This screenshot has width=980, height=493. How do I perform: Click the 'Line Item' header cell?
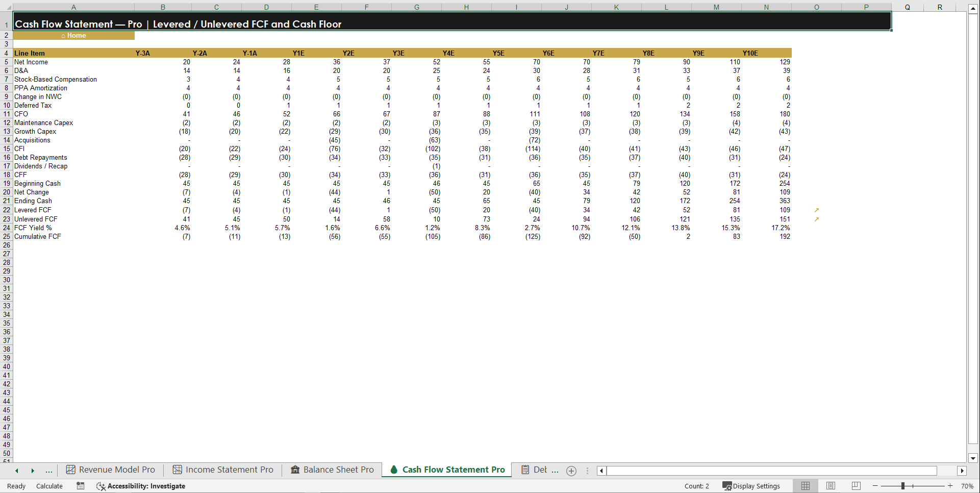click(73, 53)
